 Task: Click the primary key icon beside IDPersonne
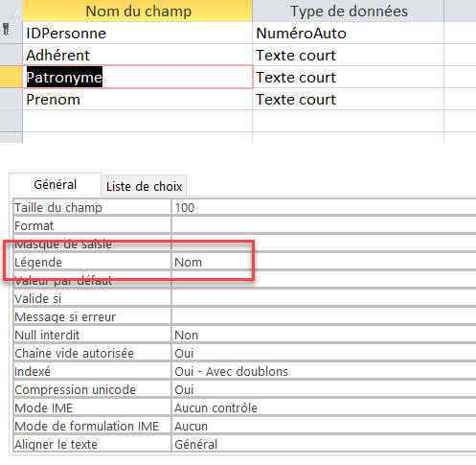(x=6, y=30)
